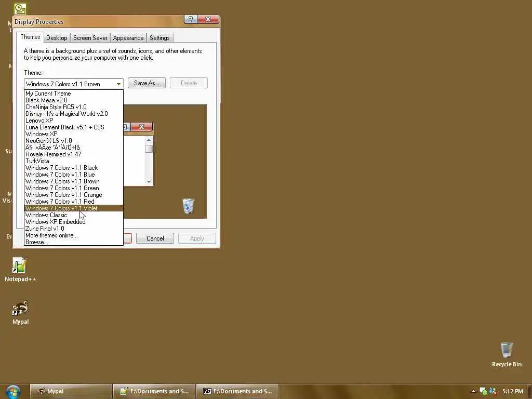The width and height of the screenshot is (532, 399).
Task: Select Windows 7 Colors v1.1 Green
Action: click(x=74, y=188)
